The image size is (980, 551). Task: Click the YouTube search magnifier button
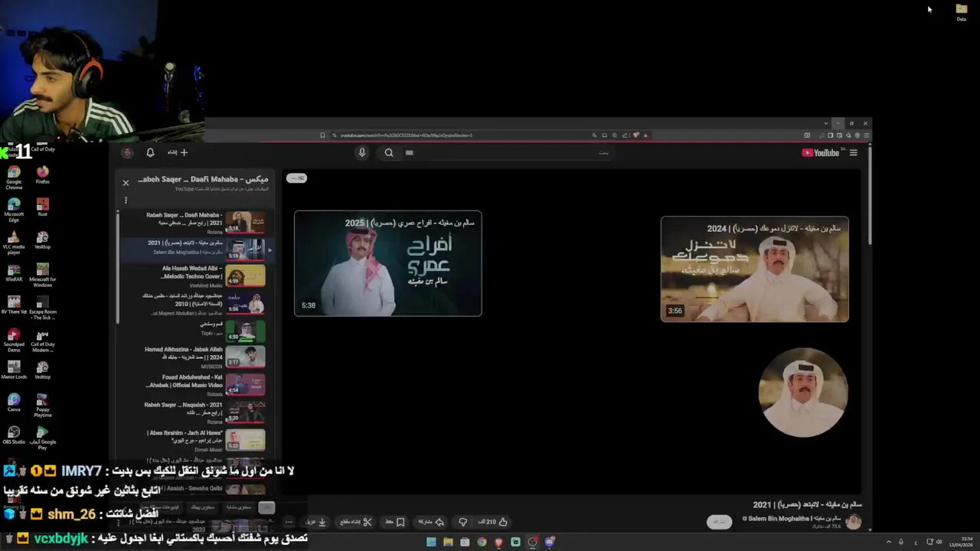[389, 152]
